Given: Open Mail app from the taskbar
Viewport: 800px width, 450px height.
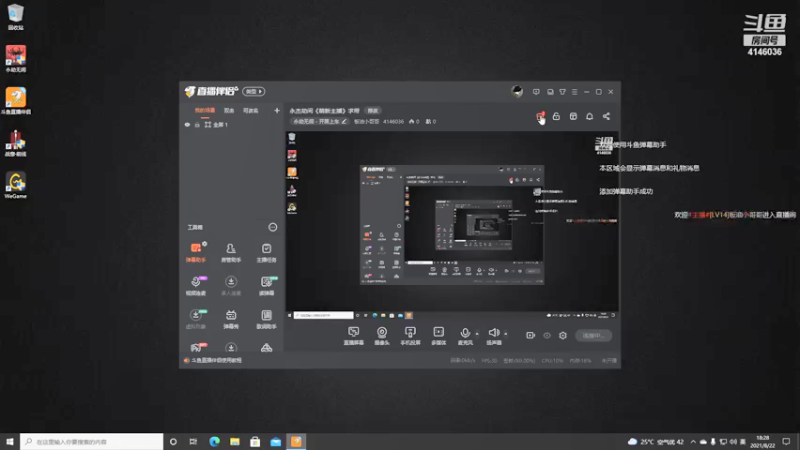Looking at the screenshot, I should (x=276, y=441).
